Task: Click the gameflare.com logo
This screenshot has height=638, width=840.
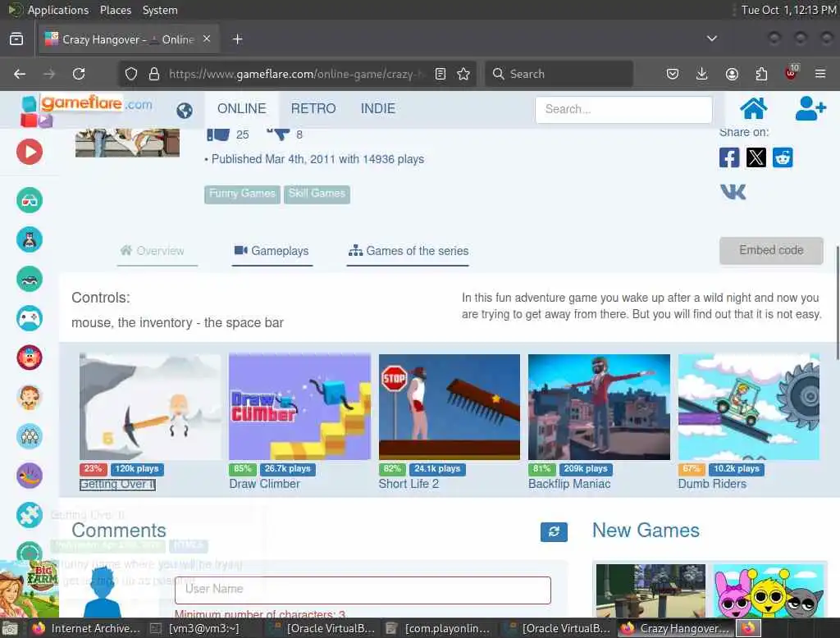Action: point(87,109)
